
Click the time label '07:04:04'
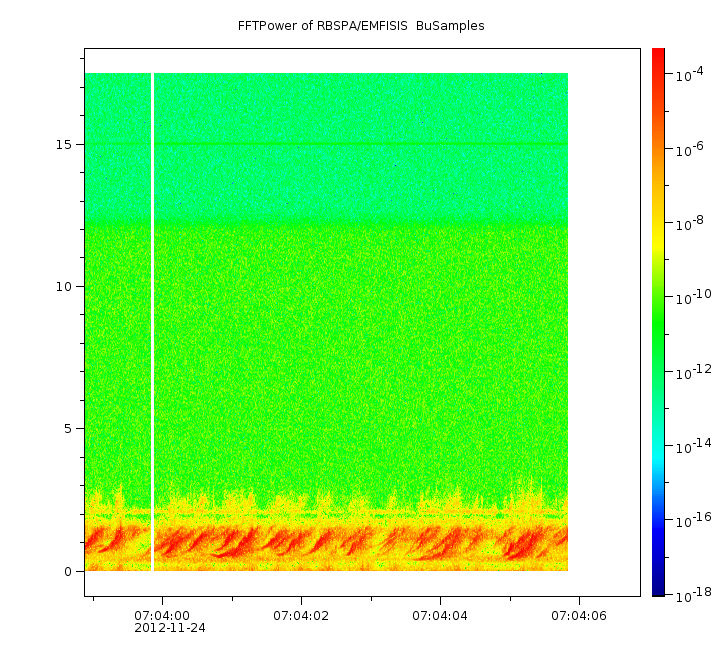pos(440,616)
